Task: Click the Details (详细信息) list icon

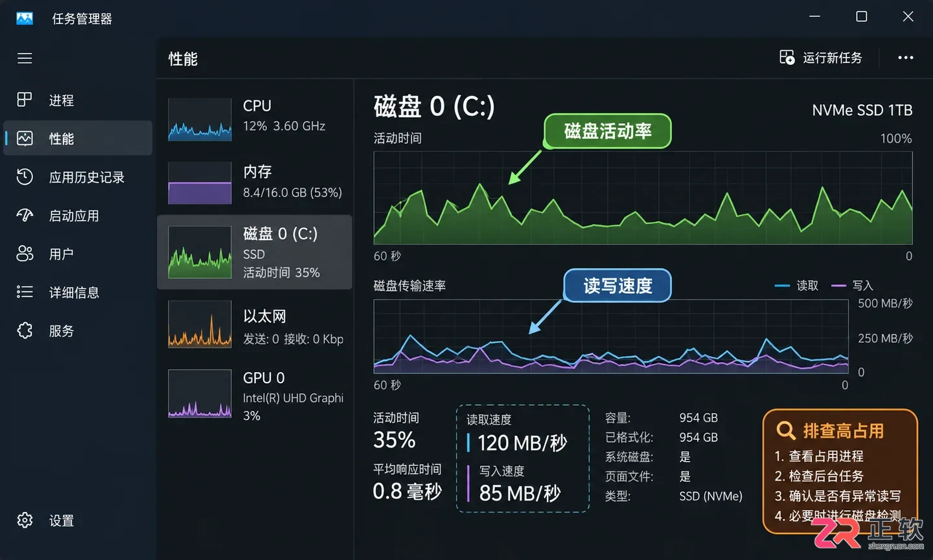Action: click(25, 292)
